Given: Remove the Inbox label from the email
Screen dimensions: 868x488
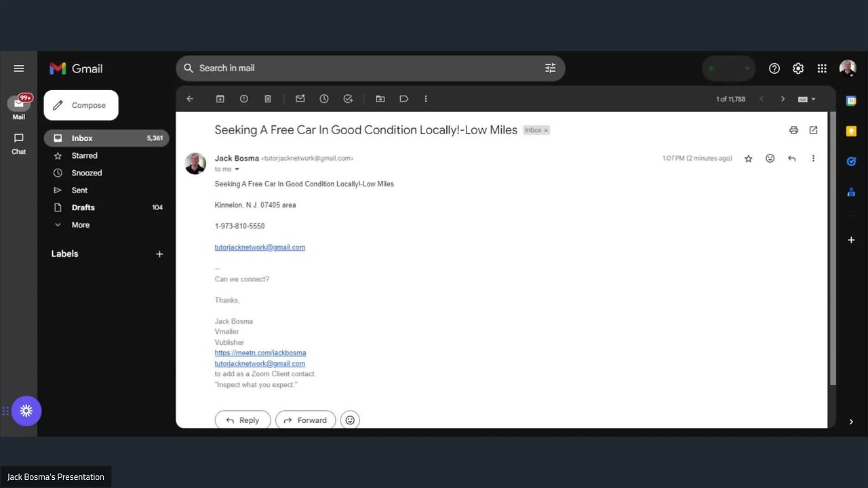Looking at the screenshot, I should 546,130.
